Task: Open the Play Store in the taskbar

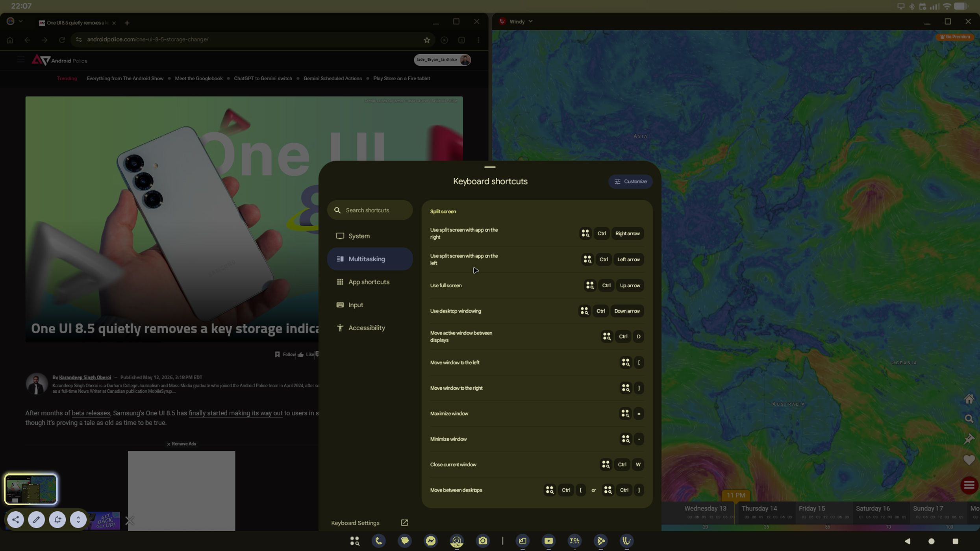Action: click(x=601, y=541)
